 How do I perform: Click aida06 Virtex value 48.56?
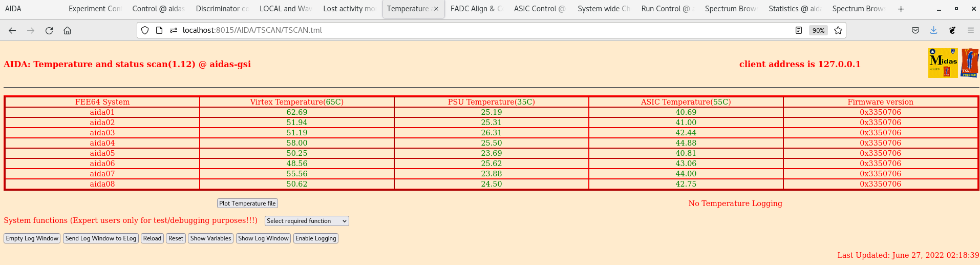tap(297, 164)
